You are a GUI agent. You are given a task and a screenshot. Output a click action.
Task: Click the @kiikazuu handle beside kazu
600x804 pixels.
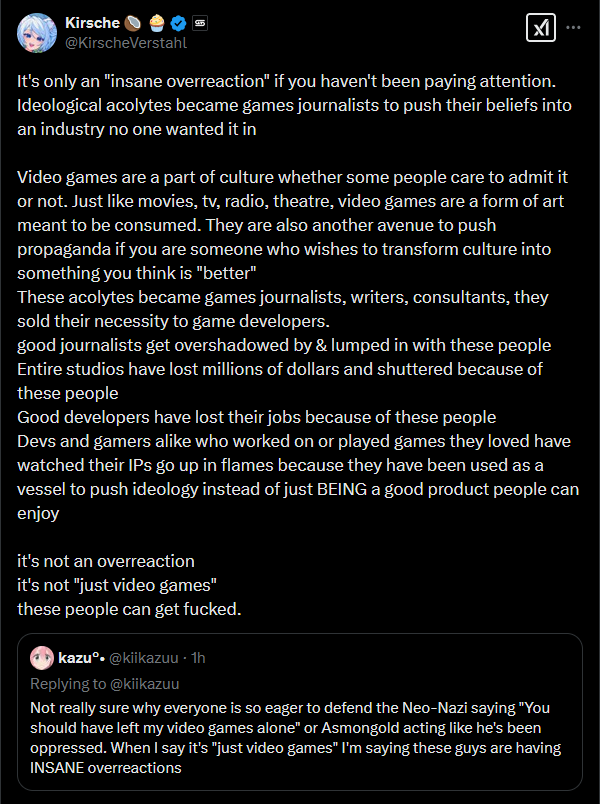click(144, 658)
